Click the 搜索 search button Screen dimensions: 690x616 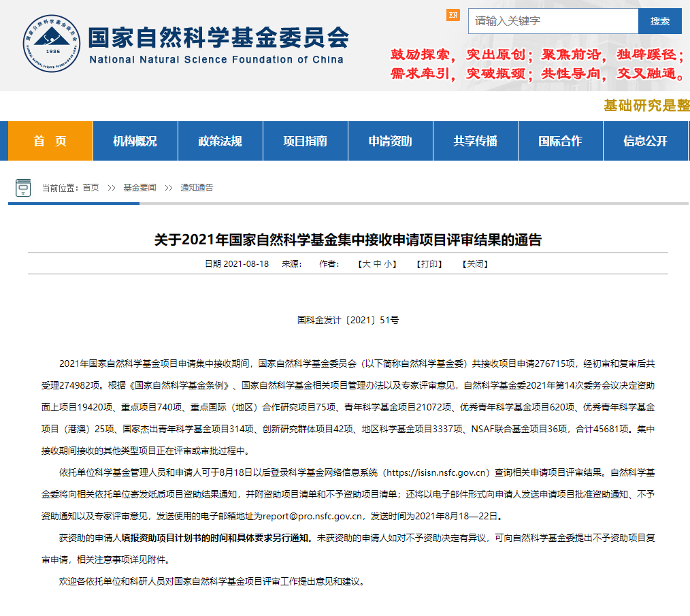(x=659, y=21)
